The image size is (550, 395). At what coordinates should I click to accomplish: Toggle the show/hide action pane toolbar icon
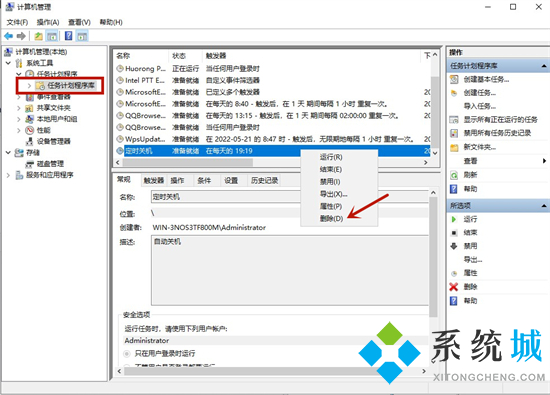click(x=82, y=36)
